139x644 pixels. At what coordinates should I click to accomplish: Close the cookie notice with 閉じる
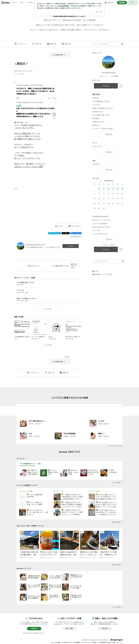point(99,12)
